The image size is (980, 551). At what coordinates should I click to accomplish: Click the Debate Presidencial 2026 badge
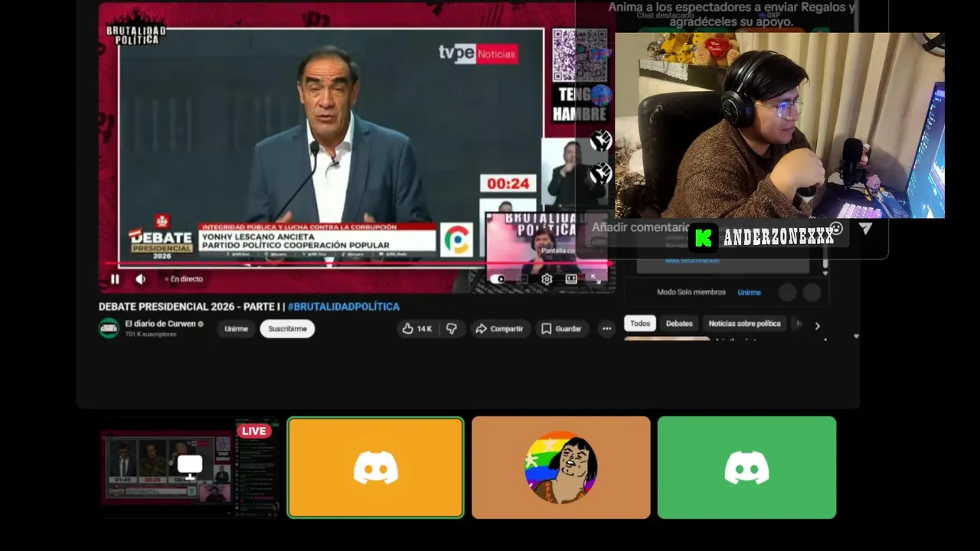click(162, 238)
